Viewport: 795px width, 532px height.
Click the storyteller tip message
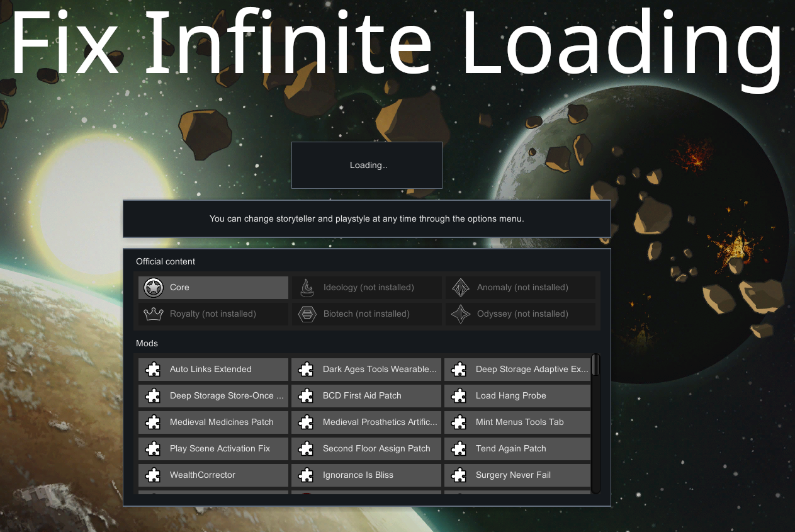(367, 219)
